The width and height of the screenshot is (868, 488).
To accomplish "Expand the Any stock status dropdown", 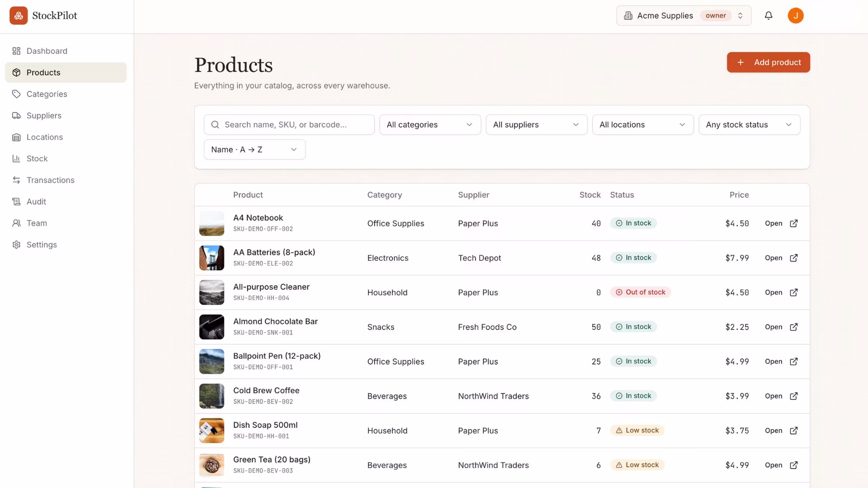I will [750, 125].
